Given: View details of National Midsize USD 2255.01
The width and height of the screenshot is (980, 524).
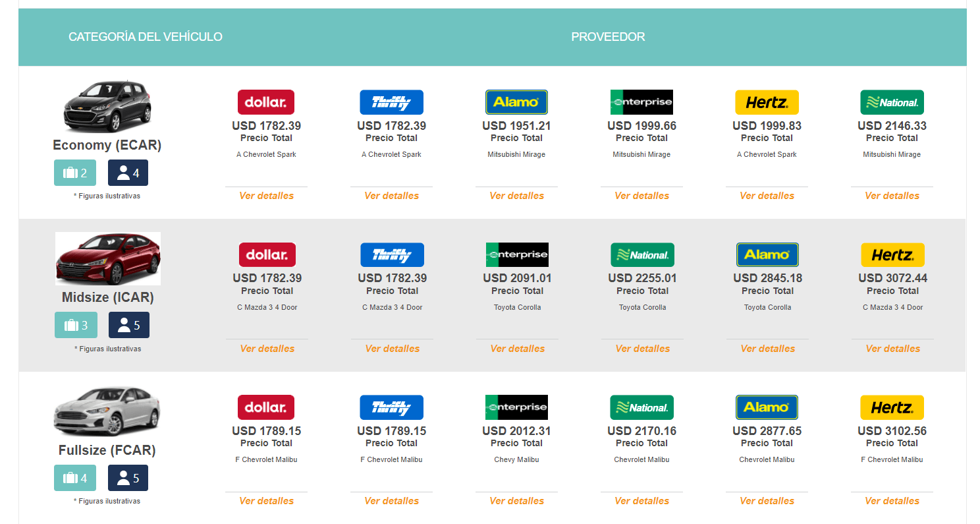Looking at the screenshot, I should point(643,349).
